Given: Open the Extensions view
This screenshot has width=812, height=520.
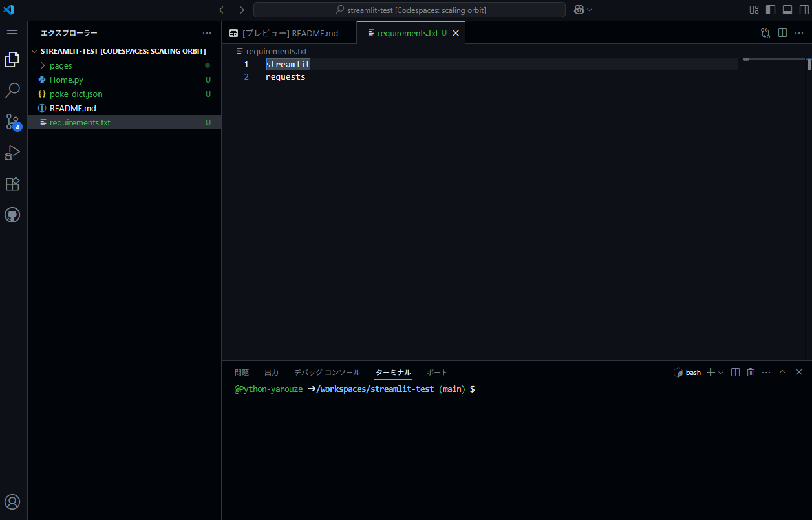Looking at the screenshot, I should [12, 184].
